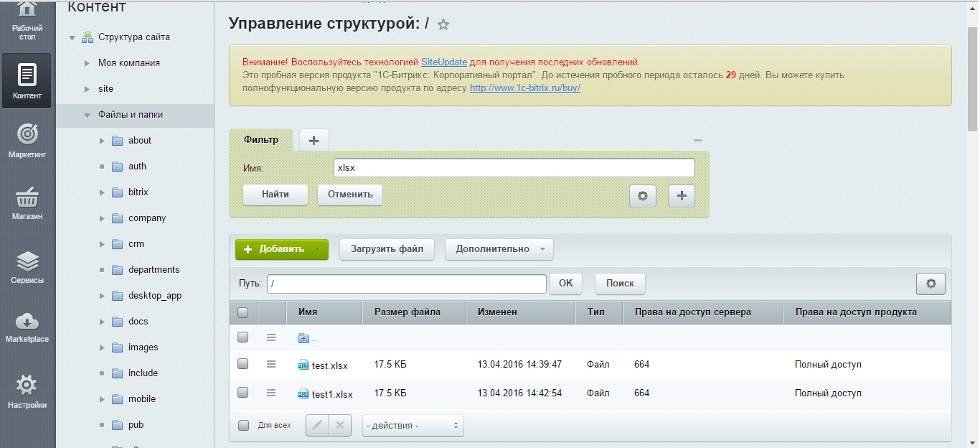This screenshot has width=980, height=448.
Task: Open the Marketing section in sidebar
Action: click(x=27, y=141)
